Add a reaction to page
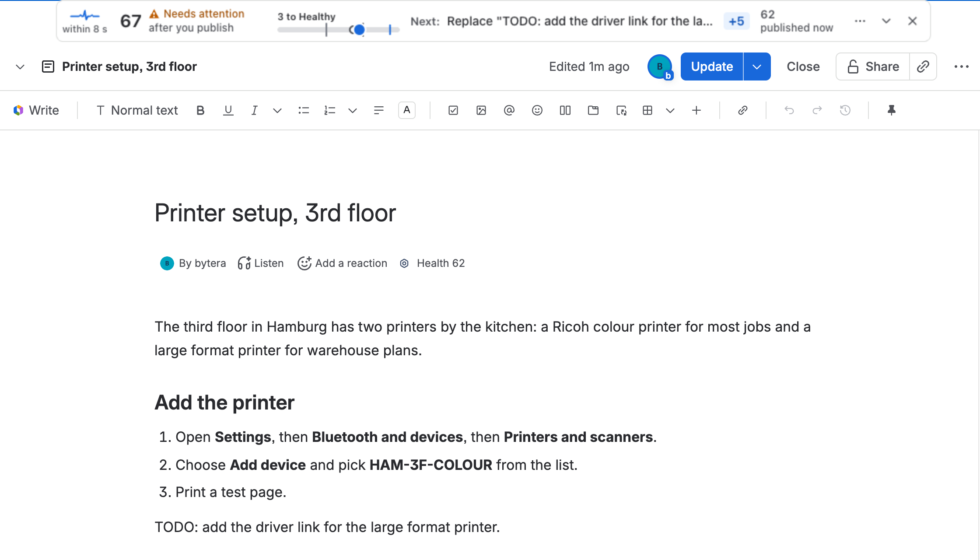 (342, 263)
